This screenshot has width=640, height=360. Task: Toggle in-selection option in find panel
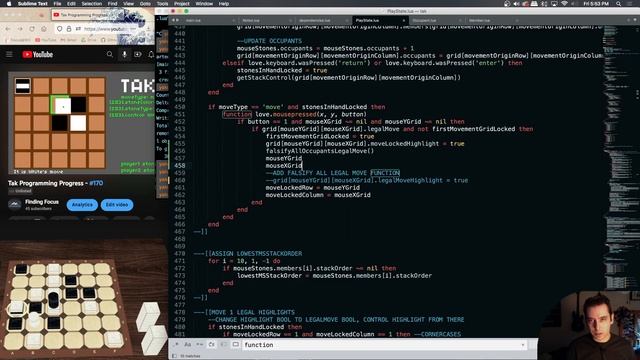click(x=224, y=345)
